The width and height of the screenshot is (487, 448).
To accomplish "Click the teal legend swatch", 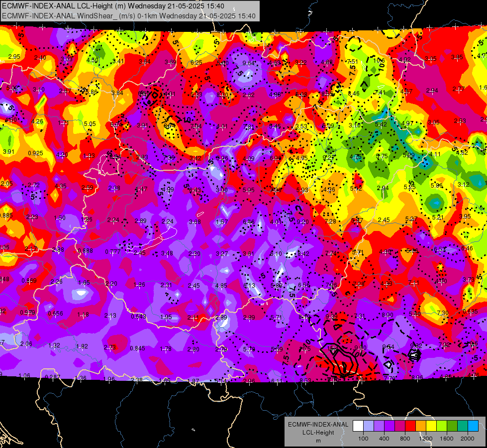I will click(463, 426).
